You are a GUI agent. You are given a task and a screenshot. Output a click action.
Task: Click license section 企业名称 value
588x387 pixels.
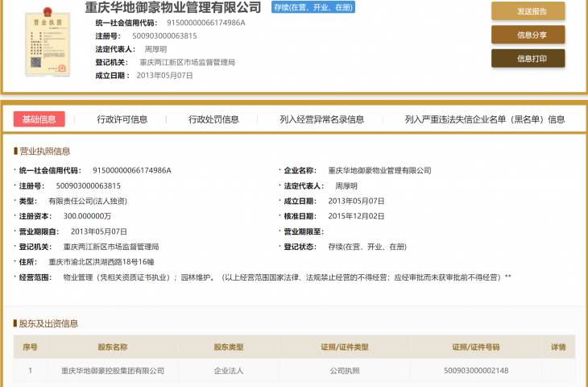coord(379,170)
